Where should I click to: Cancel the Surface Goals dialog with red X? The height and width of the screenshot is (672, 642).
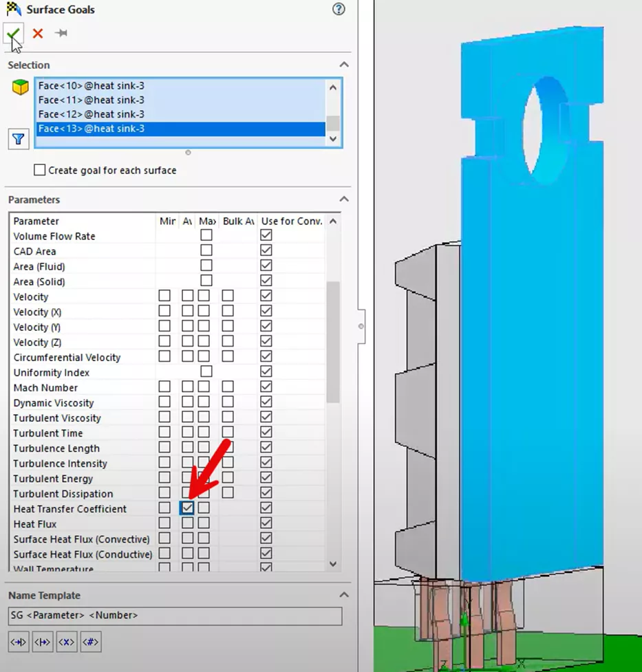point(37,32)
